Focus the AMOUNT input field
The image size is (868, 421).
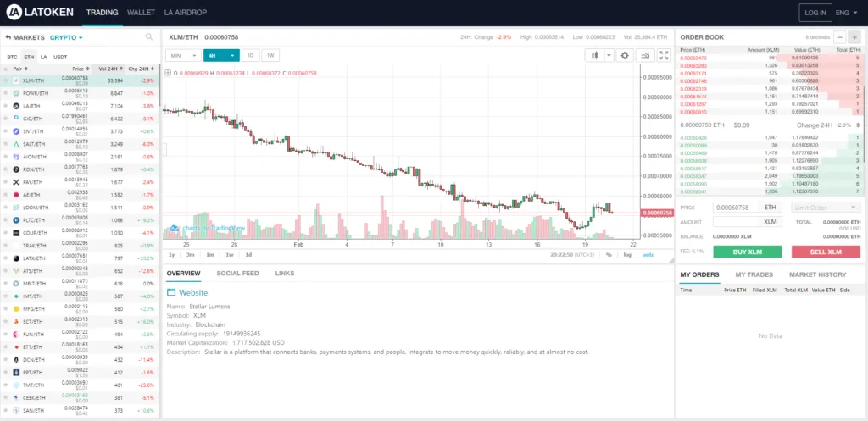pos(737,221)
